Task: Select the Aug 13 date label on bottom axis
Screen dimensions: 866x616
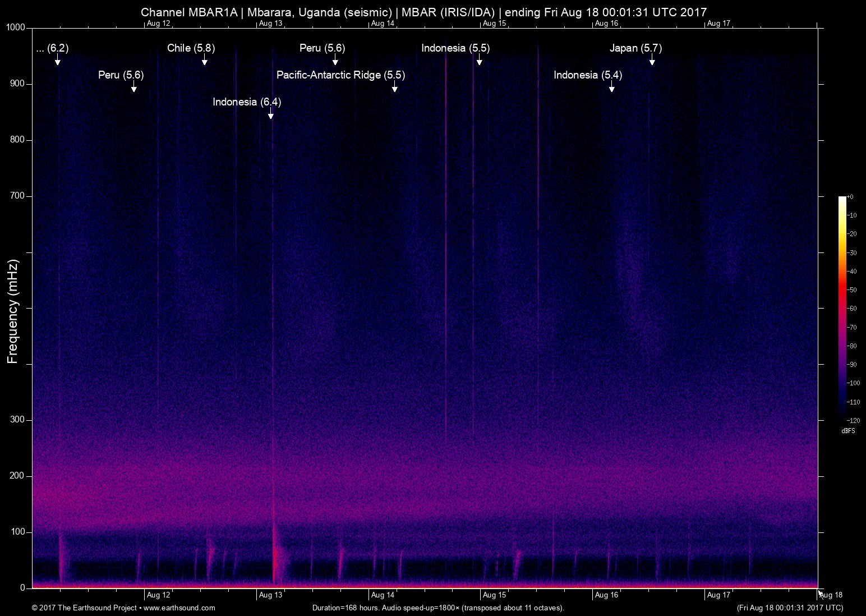Action: point(270,595)
